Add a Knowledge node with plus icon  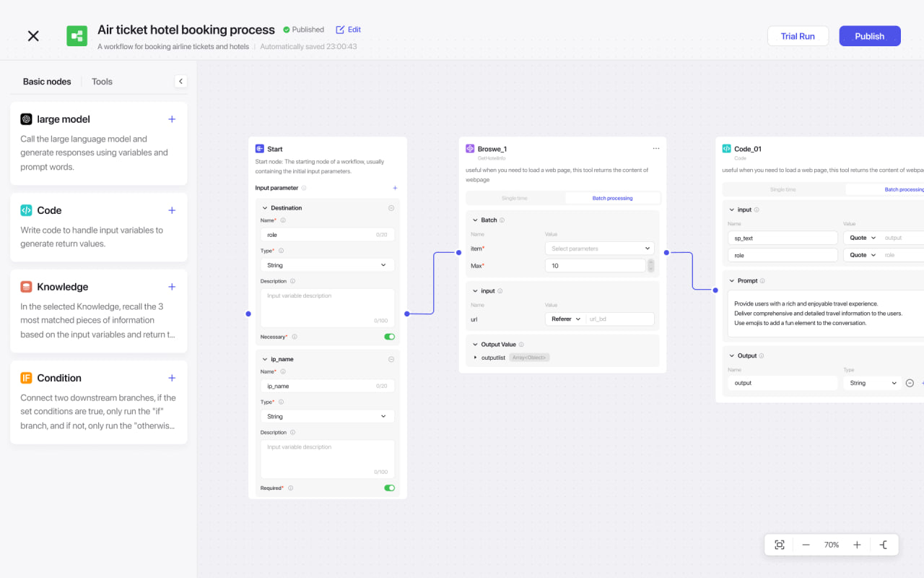pos(172,287)
